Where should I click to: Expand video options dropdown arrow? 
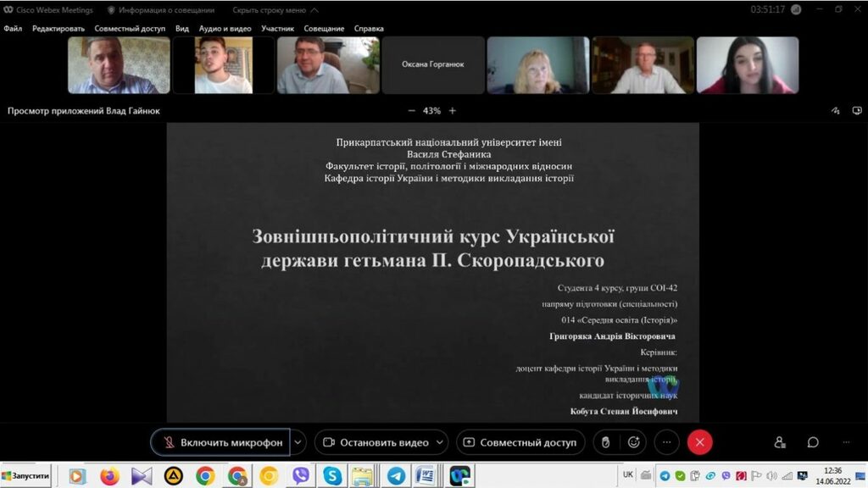[x=439, y=442]
